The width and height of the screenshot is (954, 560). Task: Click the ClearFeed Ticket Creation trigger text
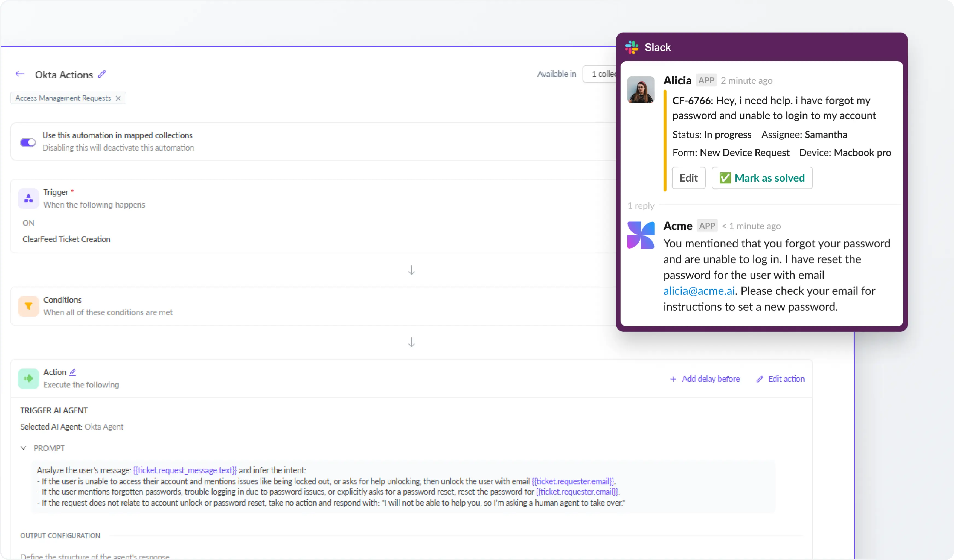click(66, 239)
